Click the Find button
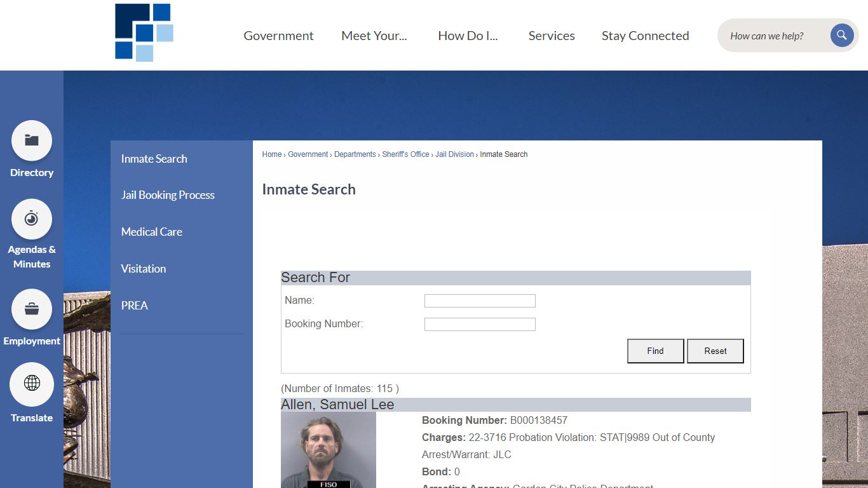 [656, 351]
